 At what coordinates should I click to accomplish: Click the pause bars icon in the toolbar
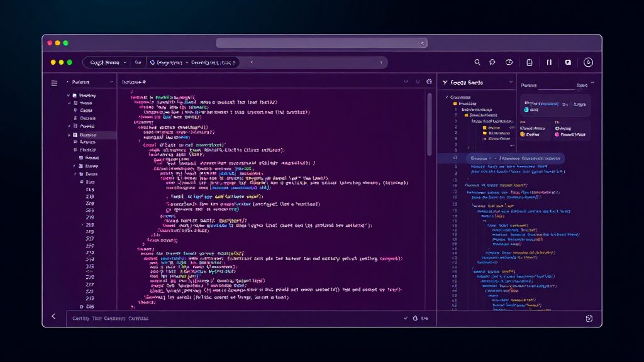coord(549,62)
